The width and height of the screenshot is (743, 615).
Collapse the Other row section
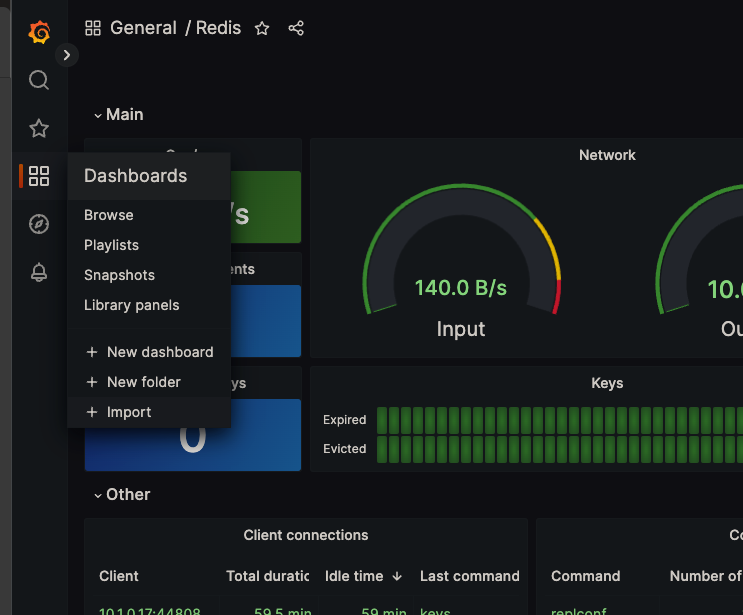click(x=122, y=495)
